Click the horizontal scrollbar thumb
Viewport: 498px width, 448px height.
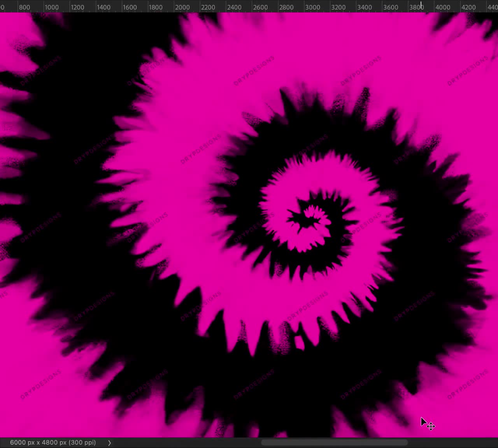(334, 443)
